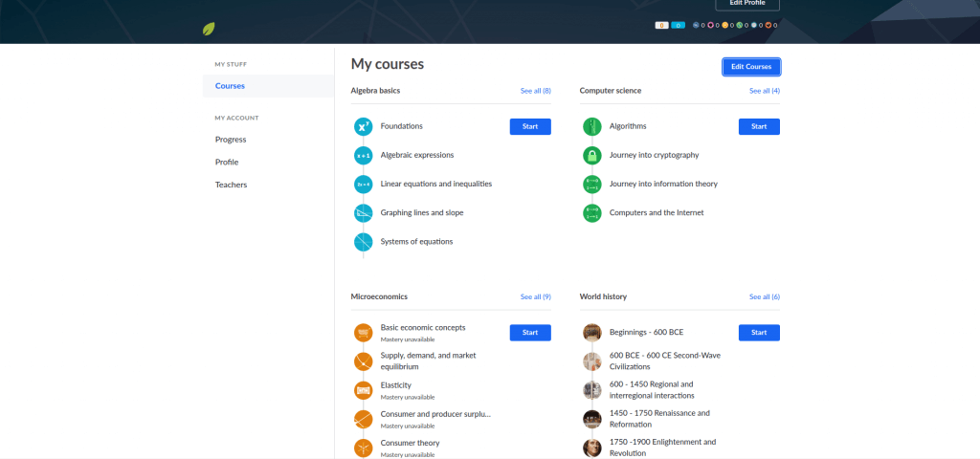The width and height of the screenshot is (980, 459).
Task: Open Linear equations and inequalities title
Action: click(436, 185)
